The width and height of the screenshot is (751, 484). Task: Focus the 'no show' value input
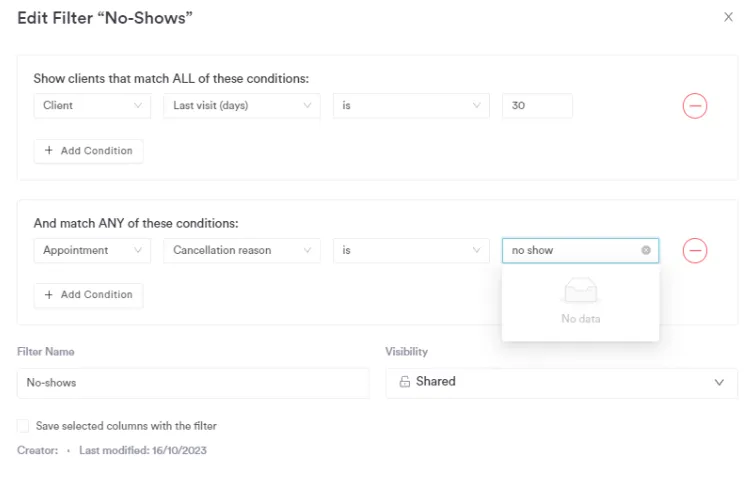click(x=570, y=250)
